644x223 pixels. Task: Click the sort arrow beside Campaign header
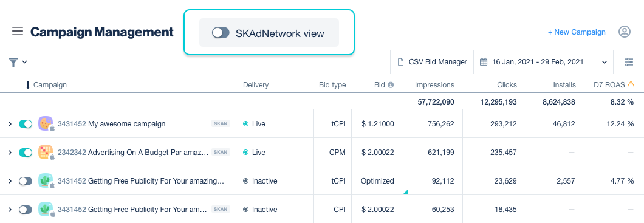(x=28, y=85)
